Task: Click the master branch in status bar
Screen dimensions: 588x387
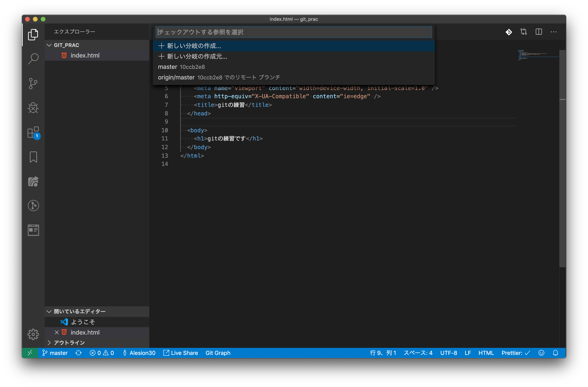Action: click(x=55, y=353)
